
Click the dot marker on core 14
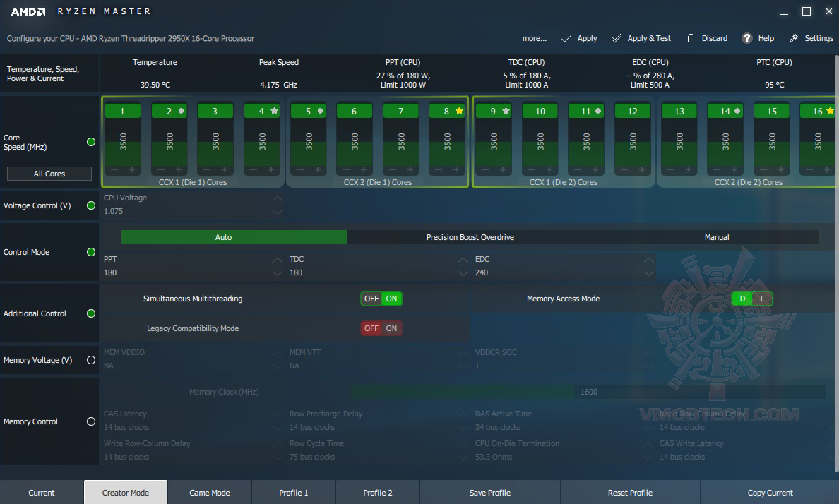737,111
